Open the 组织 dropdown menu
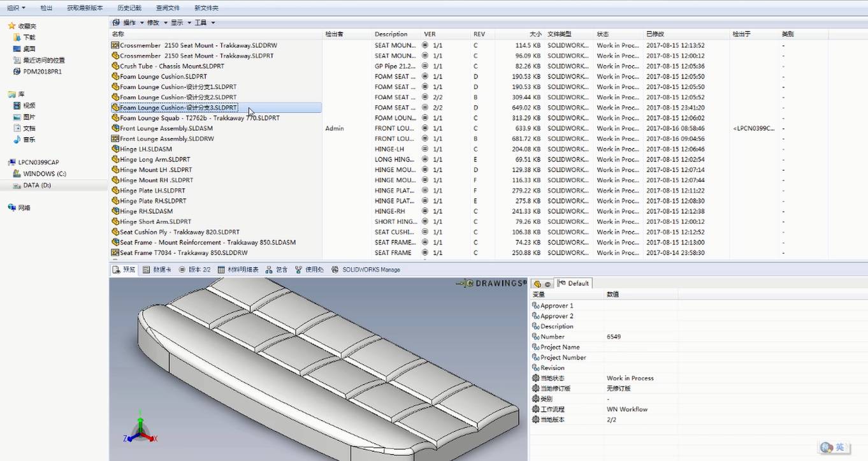 pyautogui.click(x=16, y=8)
